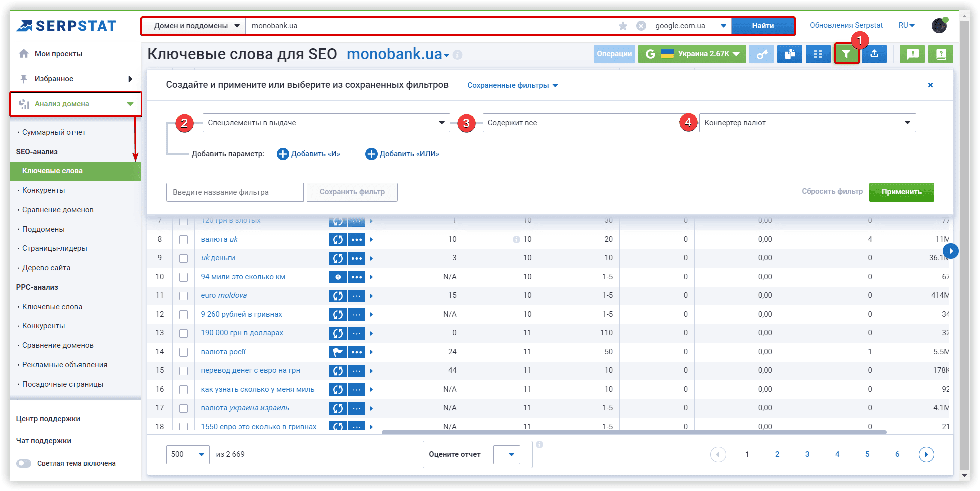Open 'Спецэлементы в выдаче' dropdown
This screenshot has height=491, width=980.
[x=326, y=123]
